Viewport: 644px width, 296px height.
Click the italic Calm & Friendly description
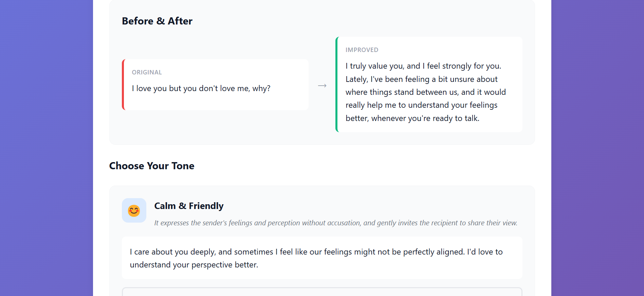[x=335, y=223]
